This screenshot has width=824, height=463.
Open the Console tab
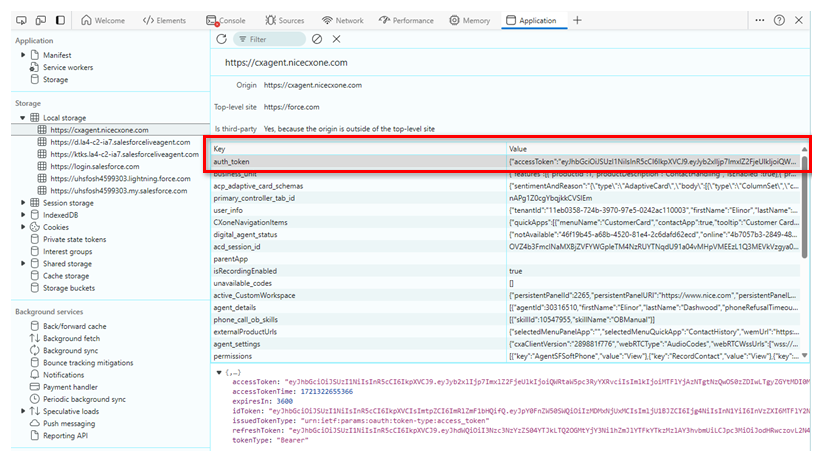(226, 20)
